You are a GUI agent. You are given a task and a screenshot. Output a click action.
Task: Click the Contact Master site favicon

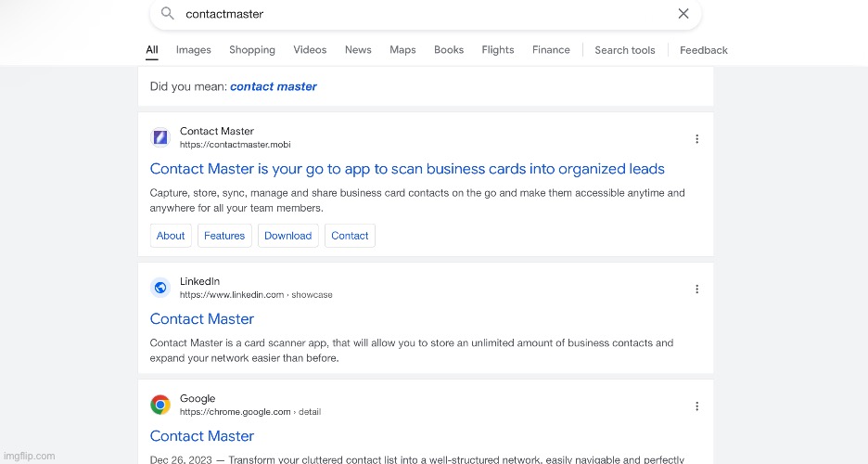point(160,137)
